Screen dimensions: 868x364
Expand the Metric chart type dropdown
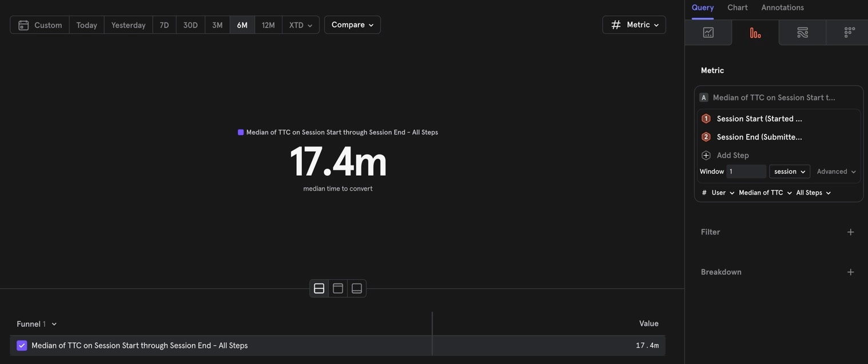634,25
